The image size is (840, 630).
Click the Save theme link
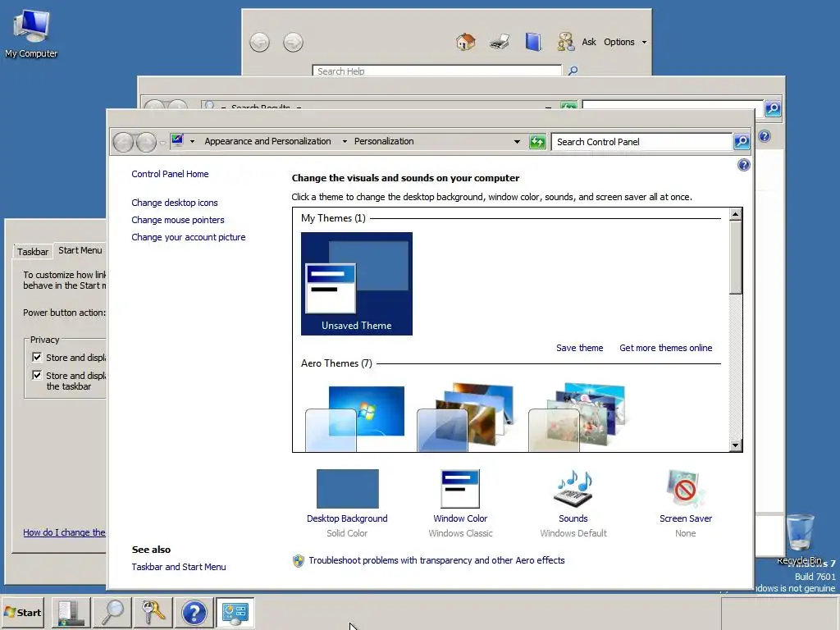580,348
